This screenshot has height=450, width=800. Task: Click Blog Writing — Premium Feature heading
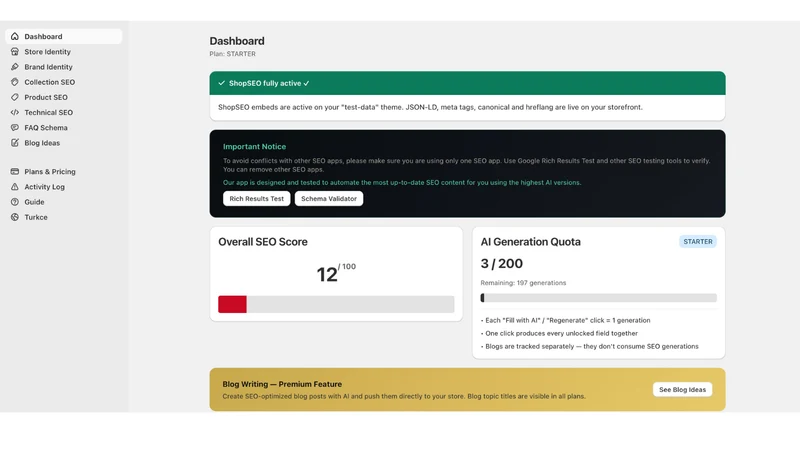[x=282, y=384]
